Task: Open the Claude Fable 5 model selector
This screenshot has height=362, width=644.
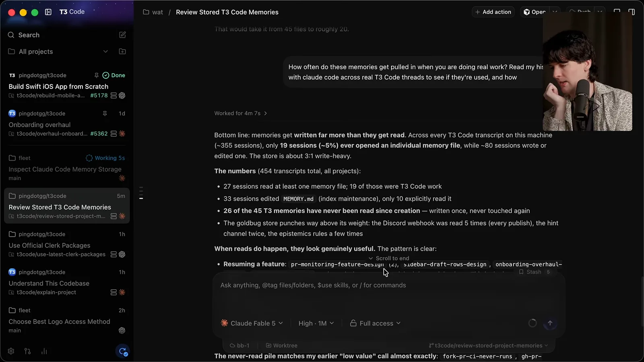Action: 252,323
